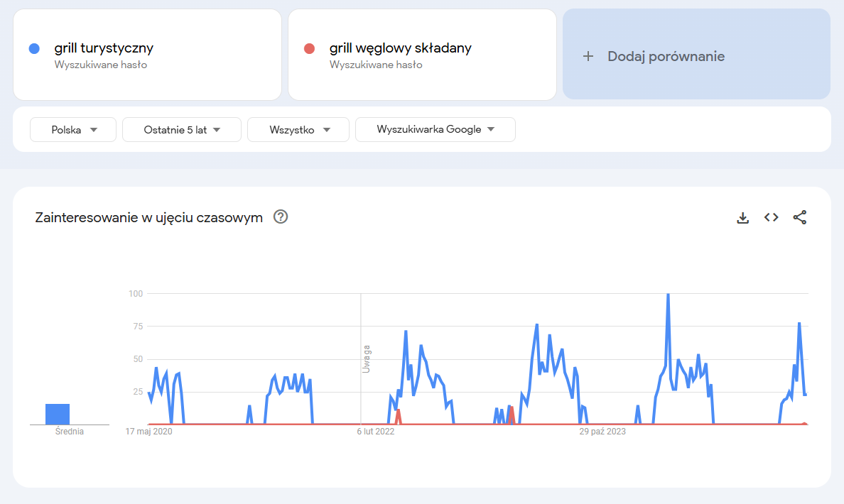Click the chart title Zainteresowanie w ujęciu czasowym
Viewport: 844px width, 504px height.
[x=149, y=218]
